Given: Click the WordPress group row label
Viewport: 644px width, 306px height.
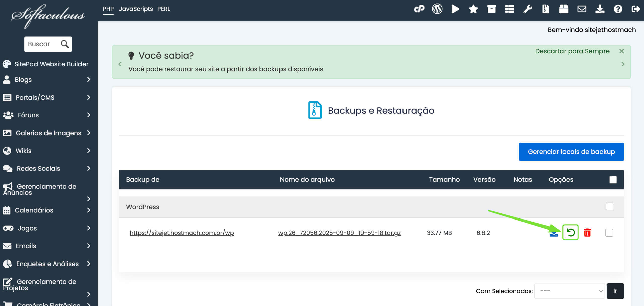Looking at the screenshot, I should click(x=143, y=207).
